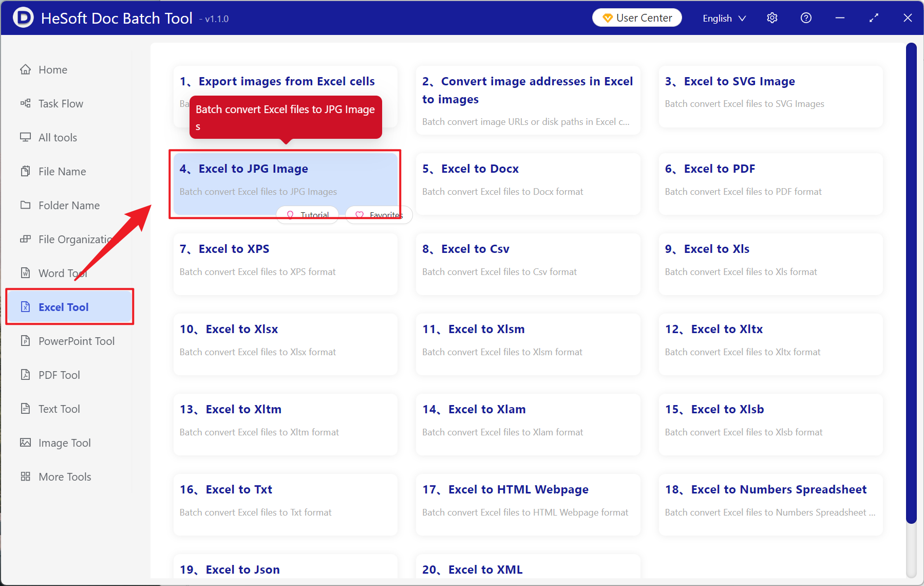The width and height of the screenshot is (924, 586).
Task: Open the settings gear icon
Action: [x=772, y=18]
